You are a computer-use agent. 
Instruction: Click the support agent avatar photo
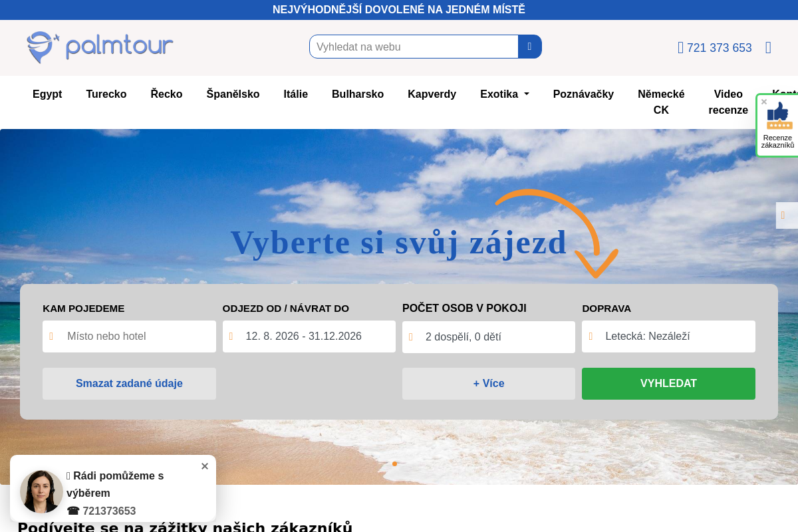pos(41,491)
